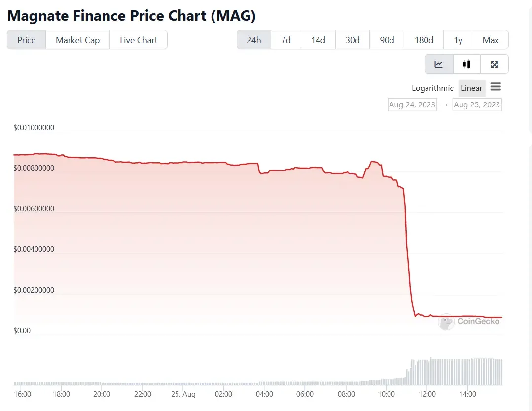Select the 90d timeframe
The height and width of the screenshot is (411, 532).
pos(387,40)
